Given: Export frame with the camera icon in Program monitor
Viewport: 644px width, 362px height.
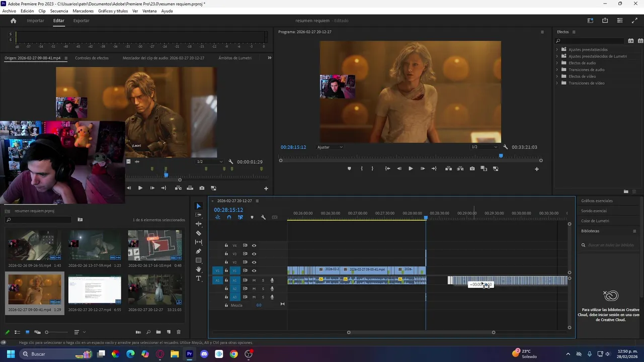Looking at the screenshot, I should coord(472,169).
